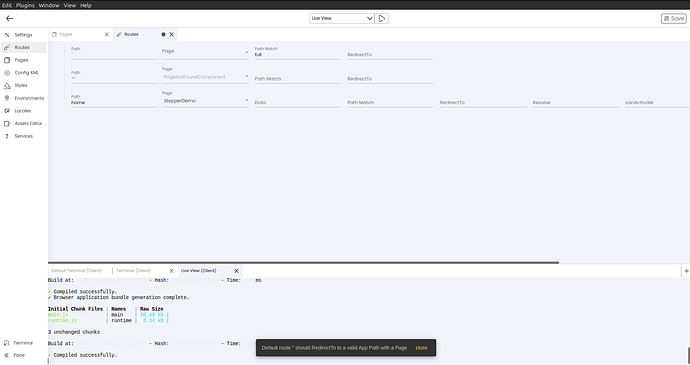690x365 pixels.
Task: Open the Live View dropdown
Action: (341, 18)
